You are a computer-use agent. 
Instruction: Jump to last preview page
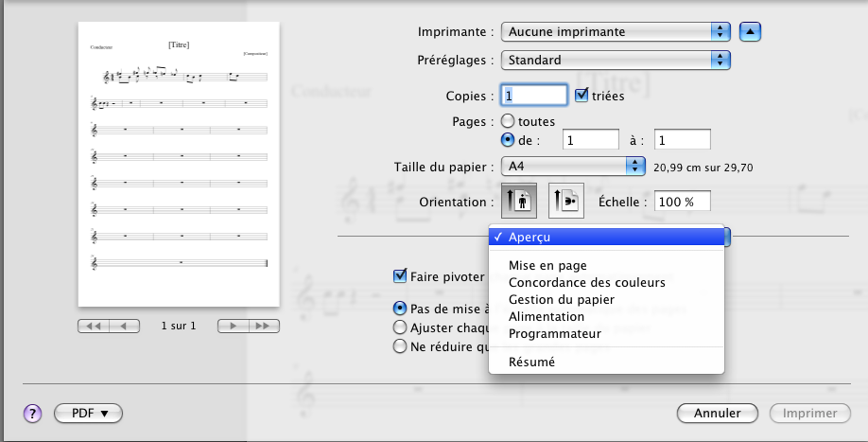pos(264,326)
